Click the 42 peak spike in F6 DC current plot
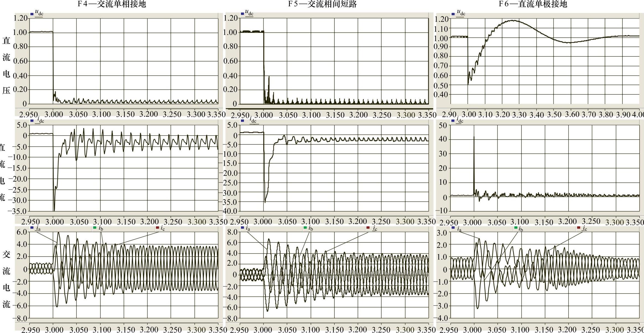This screenshot has height=333, width=644. click(474, 137)
